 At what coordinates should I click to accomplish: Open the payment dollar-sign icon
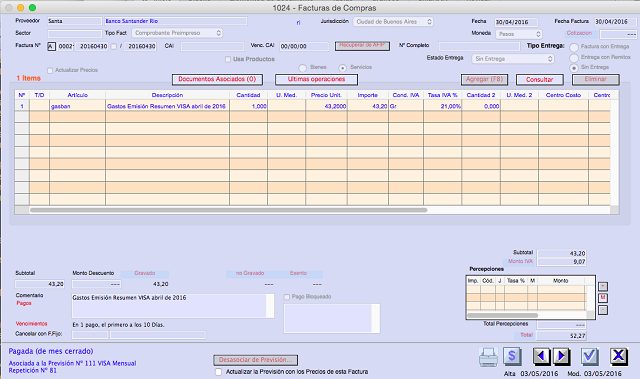(x=512, y=356)
